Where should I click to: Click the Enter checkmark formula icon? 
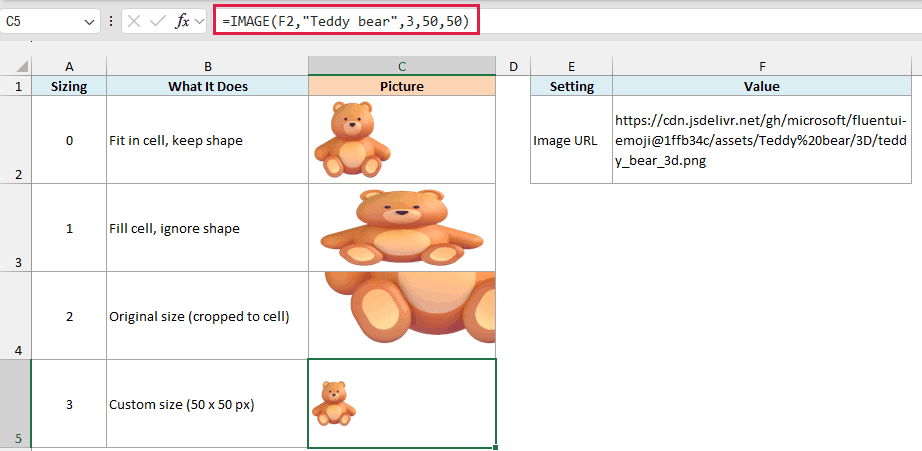click(158, 22)
